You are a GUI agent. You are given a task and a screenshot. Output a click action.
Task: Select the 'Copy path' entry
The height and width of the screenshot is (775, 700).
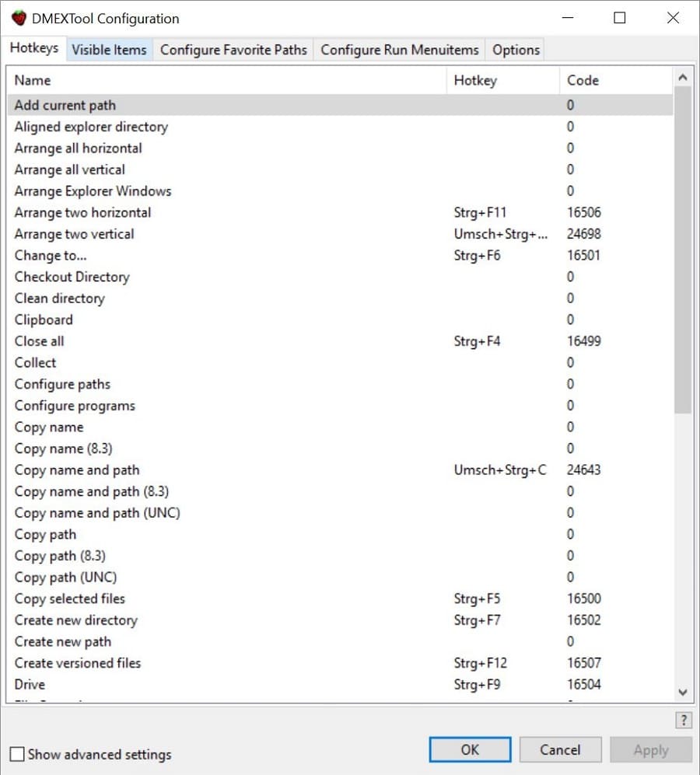(x=341, y=534)
